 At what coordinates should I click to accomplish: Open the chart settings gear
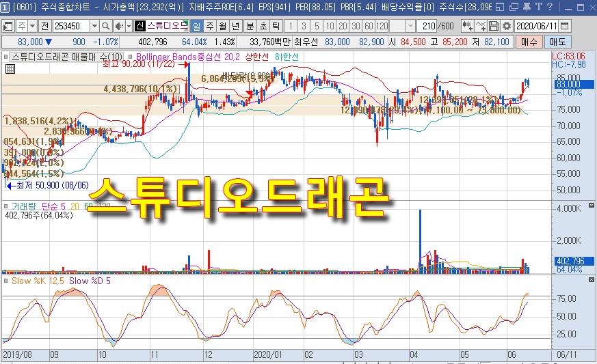506,26
